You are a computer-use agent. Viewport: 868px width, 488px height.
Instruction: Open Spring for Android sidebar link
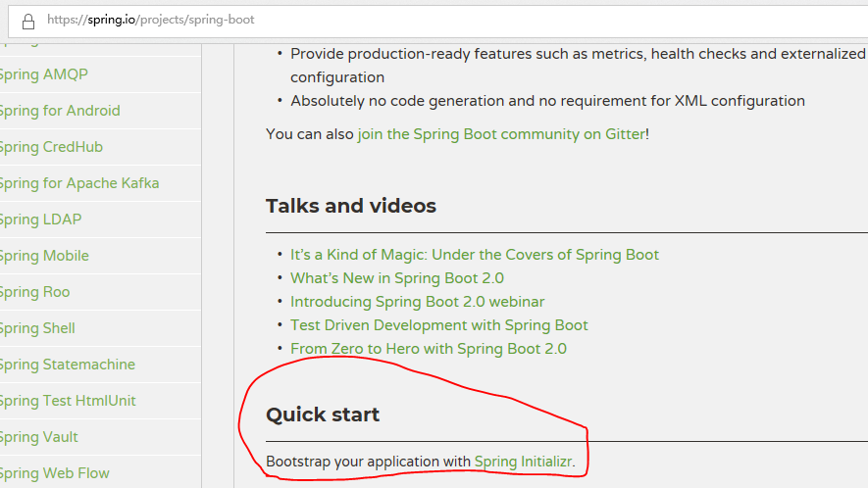[x=59, y=111]
